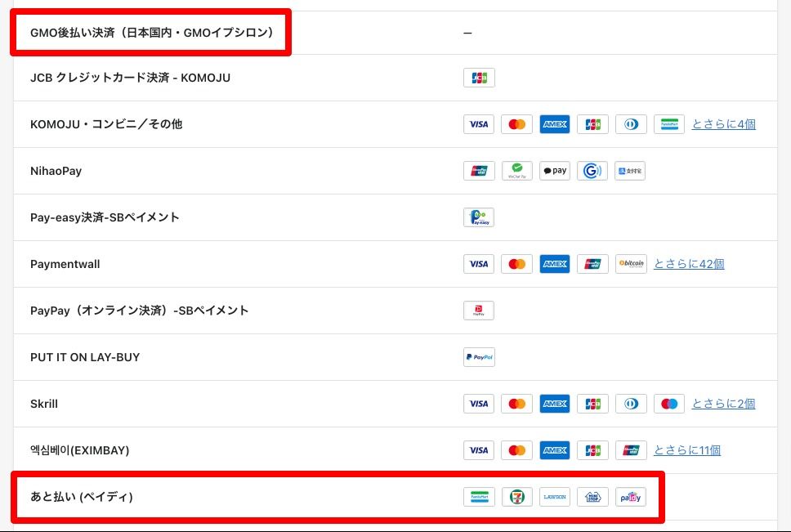The image size is (791, 532).
Task: Click the Paidy logo icon
Action: [631, 497]
